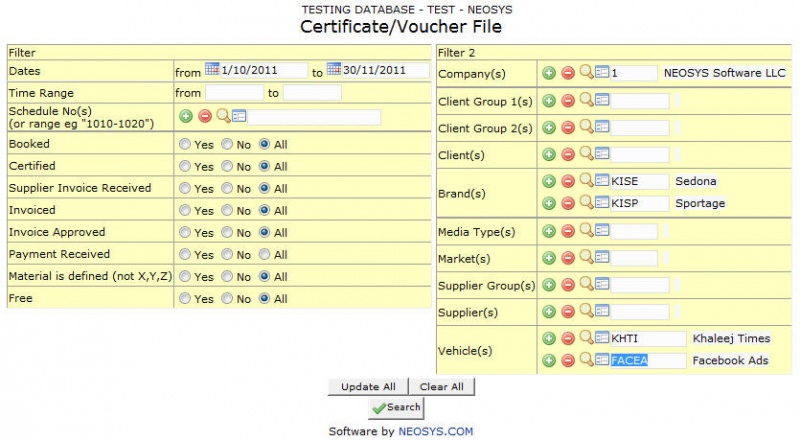The width and height of the screenshot is (800, 441).
Task: Search Client Group 2 with magnifier
Action: pyautogui.click(x=586, y=127)
